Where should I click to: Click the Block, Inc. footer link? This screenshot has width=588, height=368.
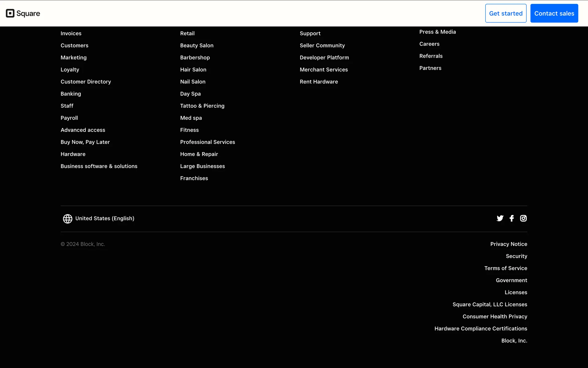click(514, 341)
